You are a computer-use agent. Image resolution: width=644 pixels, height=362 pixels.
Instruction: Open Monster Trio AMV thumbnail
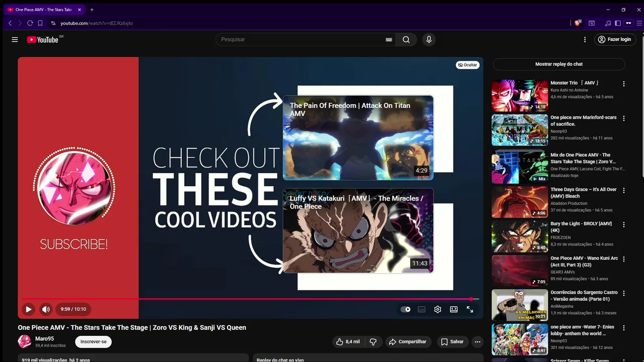(520, 96)
